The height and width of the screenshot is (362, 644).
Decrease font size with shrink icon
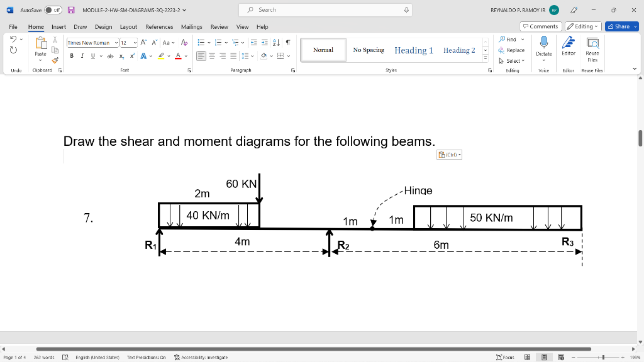pos(155,42)
